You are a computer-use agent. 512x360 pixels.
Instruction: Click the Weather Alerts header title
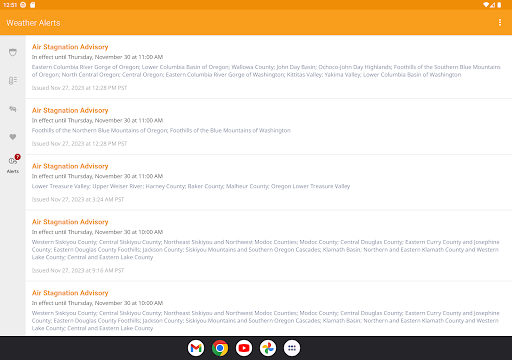point(33,23)
